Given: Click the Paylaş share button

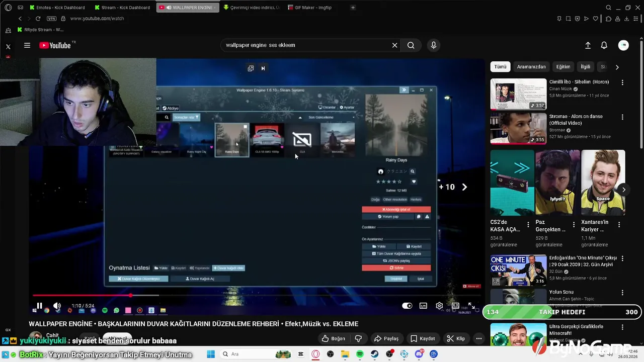Looking at the screenshot, I should pyautogui.click(x=386, y=338).
